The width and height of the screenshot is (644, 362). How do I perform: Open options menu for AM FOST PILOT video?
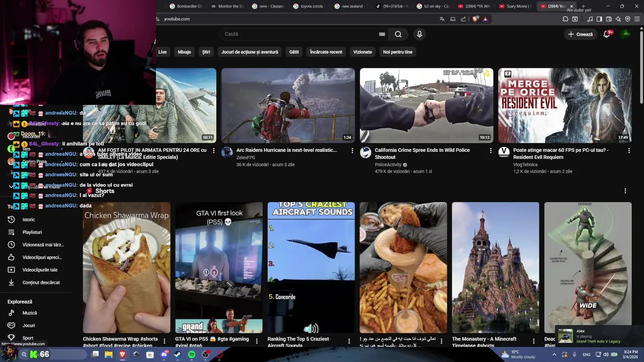(x=214, y=150)
